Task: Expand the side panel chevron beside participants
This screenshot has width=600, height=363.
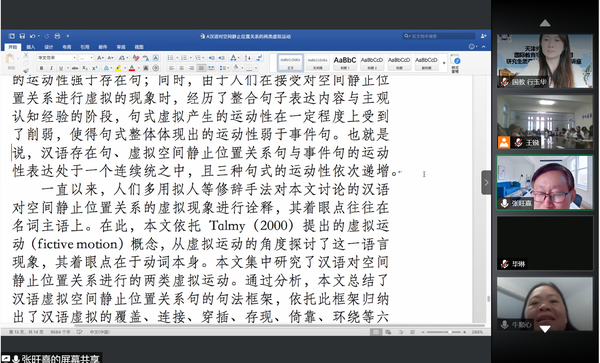Action: 486,182
